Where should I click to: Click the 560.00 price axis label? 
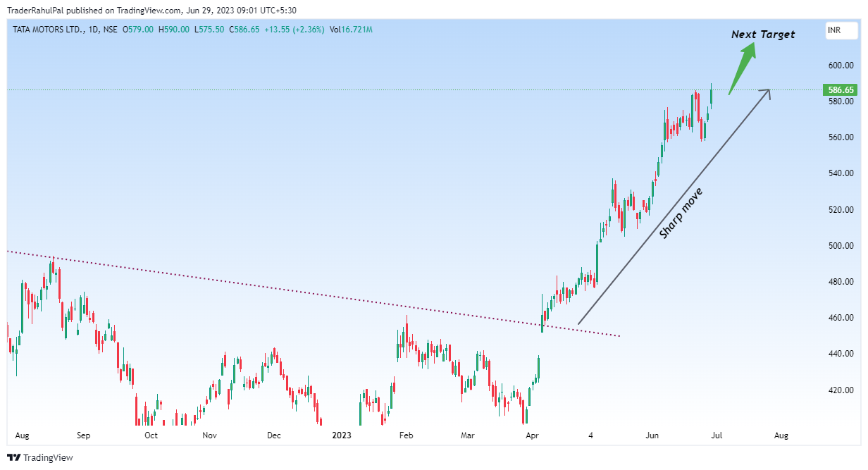pyautogui.click(x=841, y=137)
